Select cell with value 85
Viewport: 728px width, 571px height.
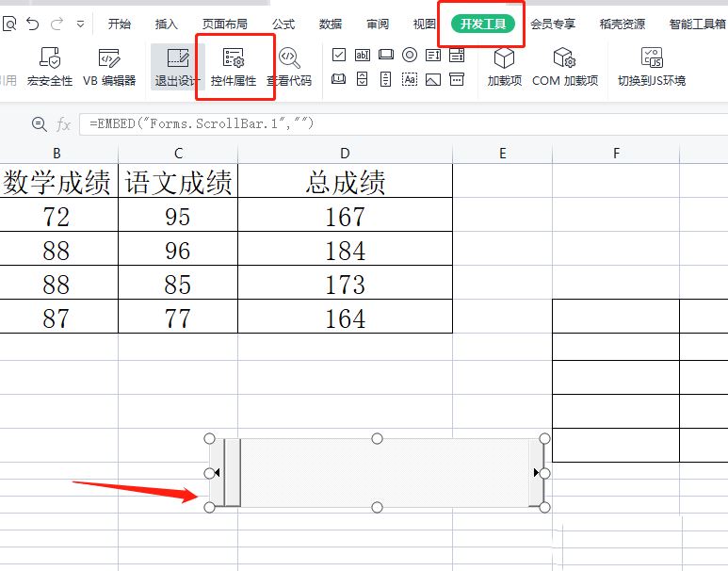pos(178,283)
